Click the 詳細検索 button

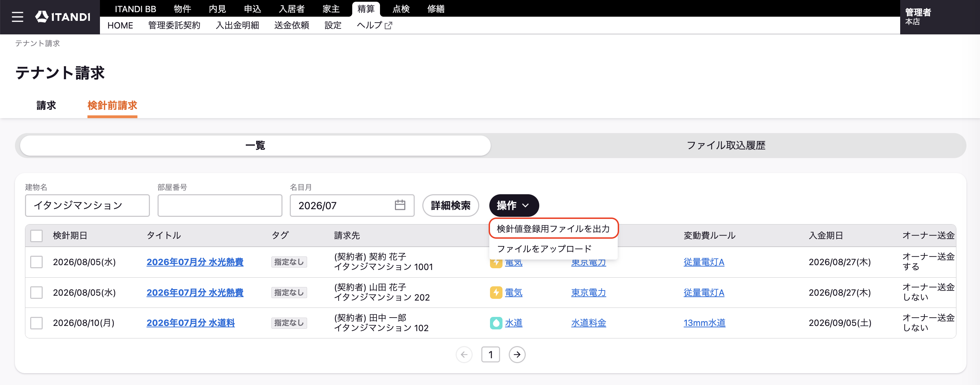tap(450, 205)
